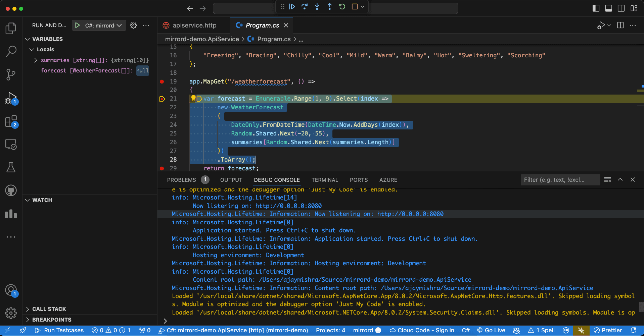The image size is (644, 336).
Task: Focus the debug console filter field
Action: [x=560, y=180]
